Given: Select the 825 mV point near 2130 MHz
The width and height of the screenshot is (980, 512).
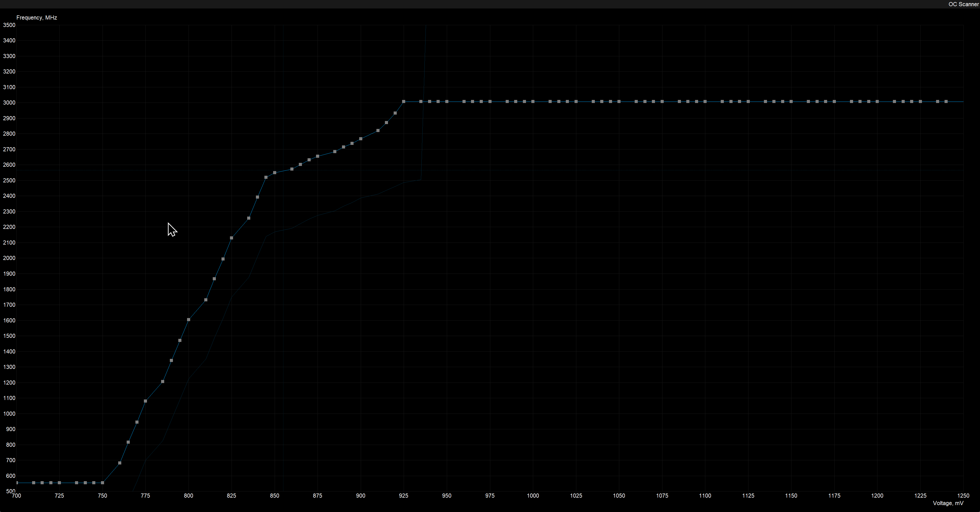Looking at the screenshot, I should click(x=231, y=238).
